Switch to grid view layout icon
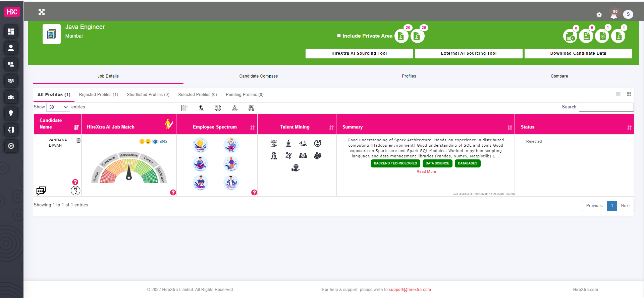Viewport: 644px width, 298px height. 629,94
